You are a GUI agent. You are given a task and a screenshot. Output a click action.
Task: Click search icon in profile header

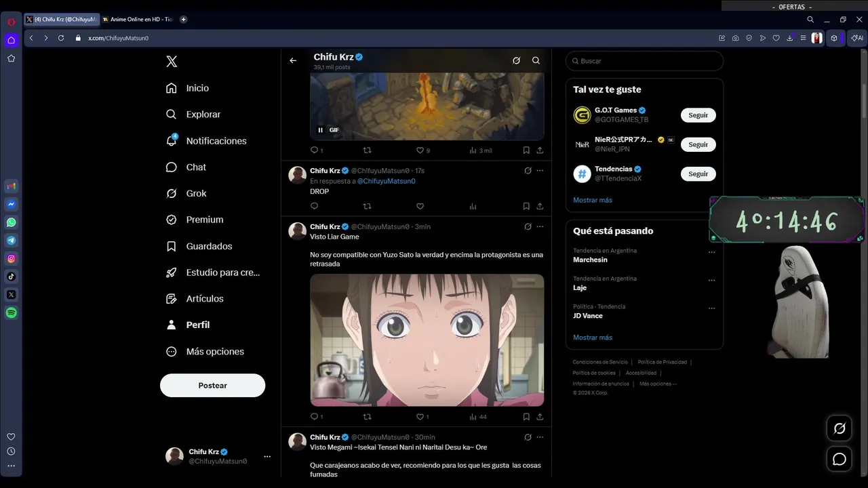point(536,60)
